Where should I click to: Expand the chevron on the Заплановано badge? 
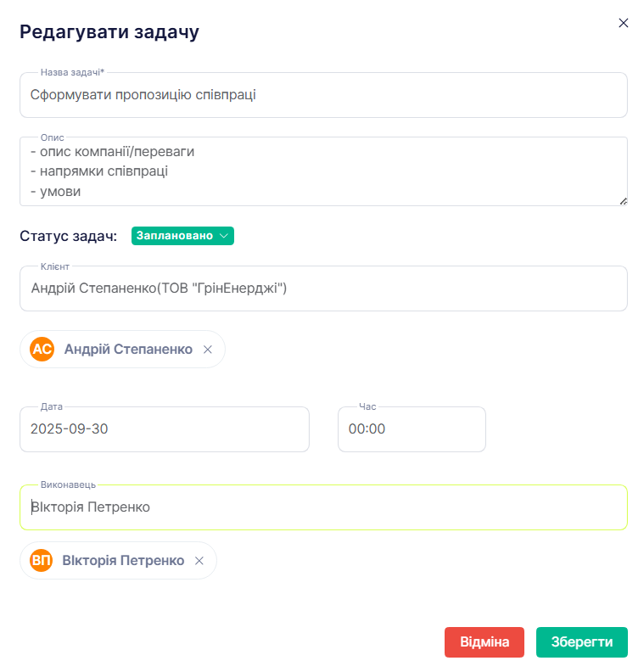coord(224,236)
